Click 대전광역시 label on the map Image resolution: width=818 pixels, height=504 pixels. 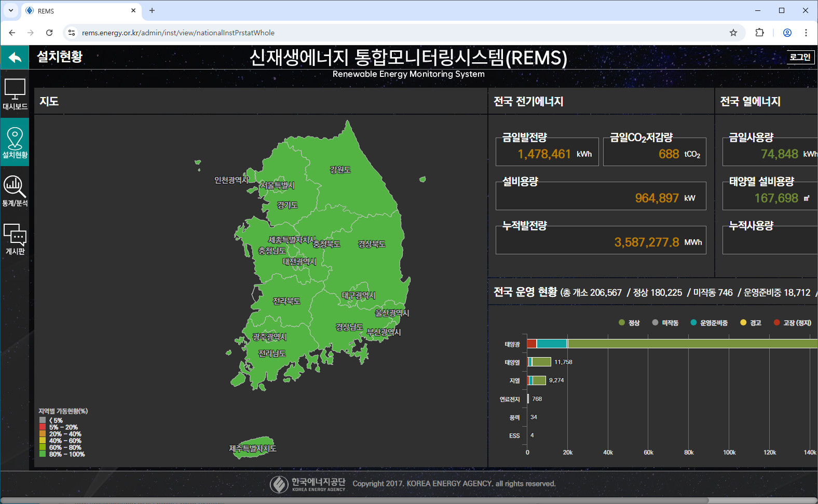click(299, 262)
